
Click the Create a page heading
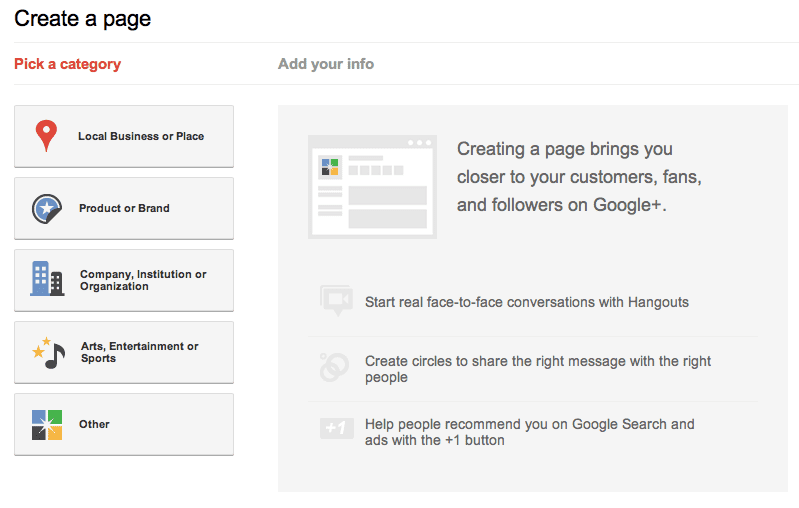point(83,19)
